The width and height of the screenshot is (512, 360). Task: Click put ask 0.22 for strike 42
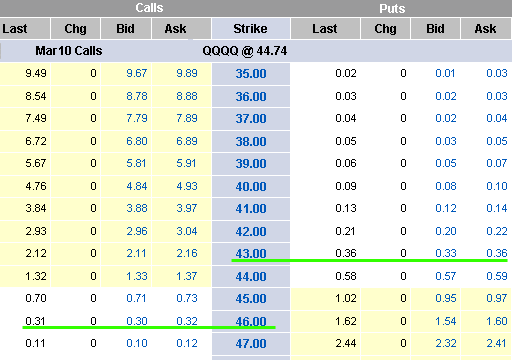click(x=497, y=231)
